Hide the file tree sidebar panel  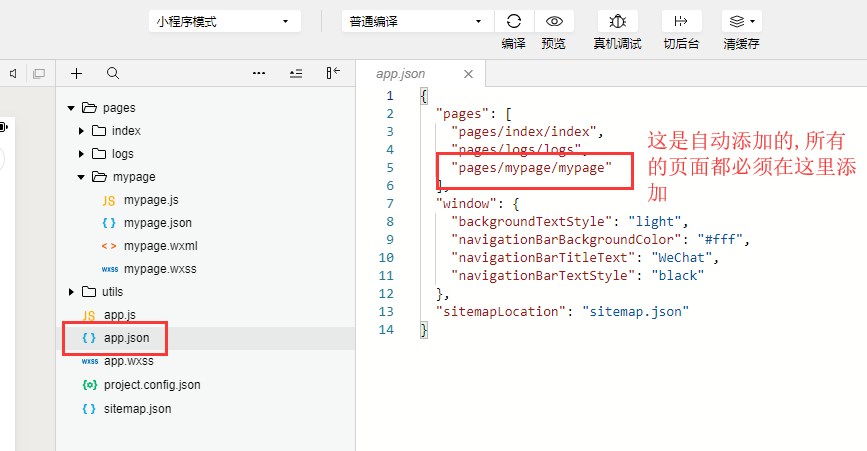(x=333, y=73)
